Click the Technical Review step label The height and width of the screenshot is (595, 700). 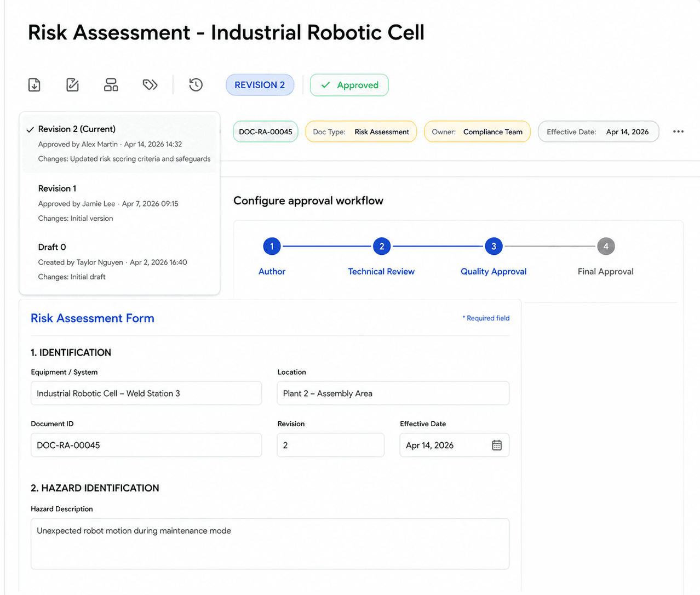tap(381, 271)
